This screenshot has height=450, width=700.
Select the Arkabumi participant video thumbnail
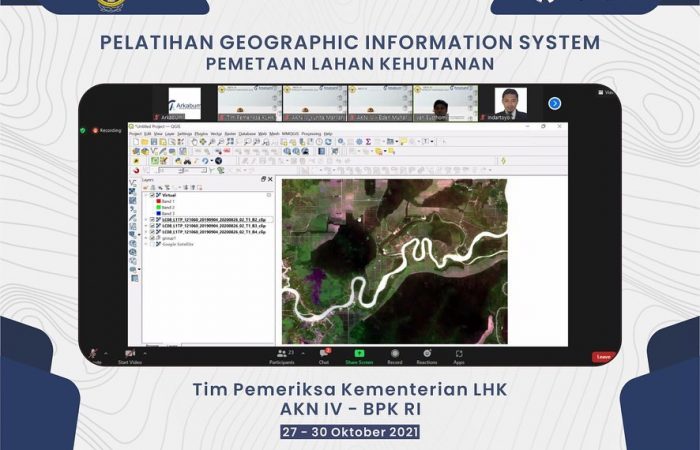coord(184,103)
